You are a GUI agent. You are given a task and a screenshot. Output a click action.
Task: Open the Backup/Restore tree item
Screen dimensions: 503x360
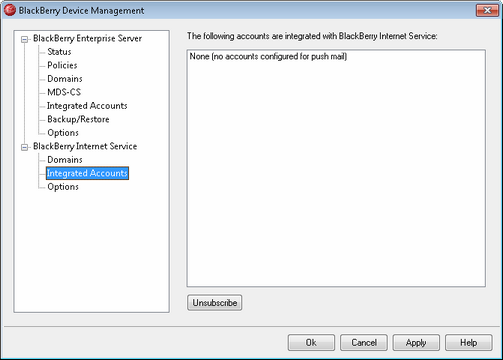78,119
